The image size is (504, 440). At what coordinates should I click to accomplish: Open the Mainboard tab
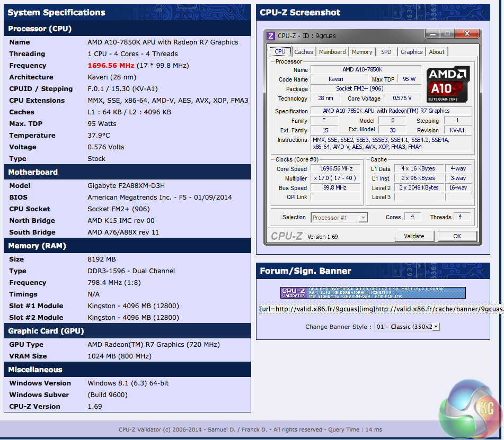coord(332,52)
